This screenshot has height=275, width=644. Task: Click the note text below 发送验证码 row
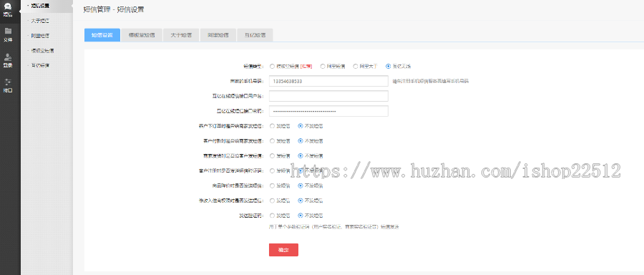pyautogui.click(x=334, y=226)
